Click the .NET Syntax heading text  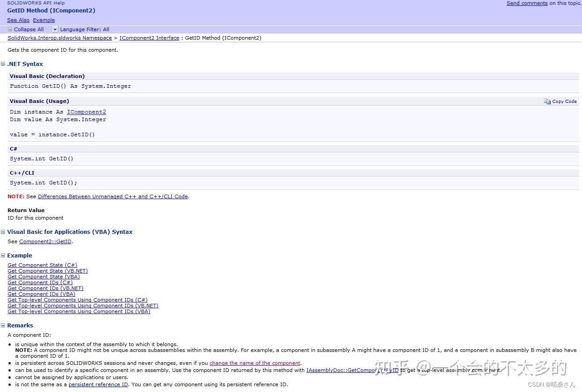(25, 64)
